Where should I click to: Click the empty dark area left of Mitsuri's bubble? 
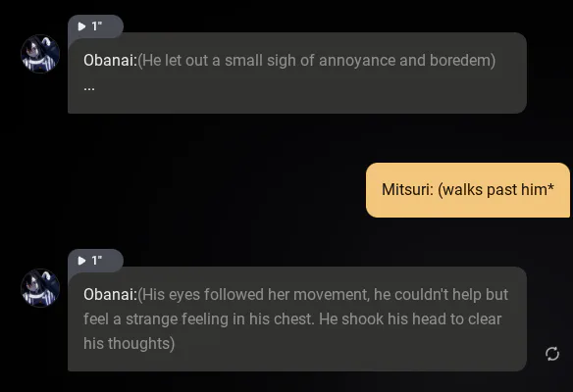[x=182, y=190]
